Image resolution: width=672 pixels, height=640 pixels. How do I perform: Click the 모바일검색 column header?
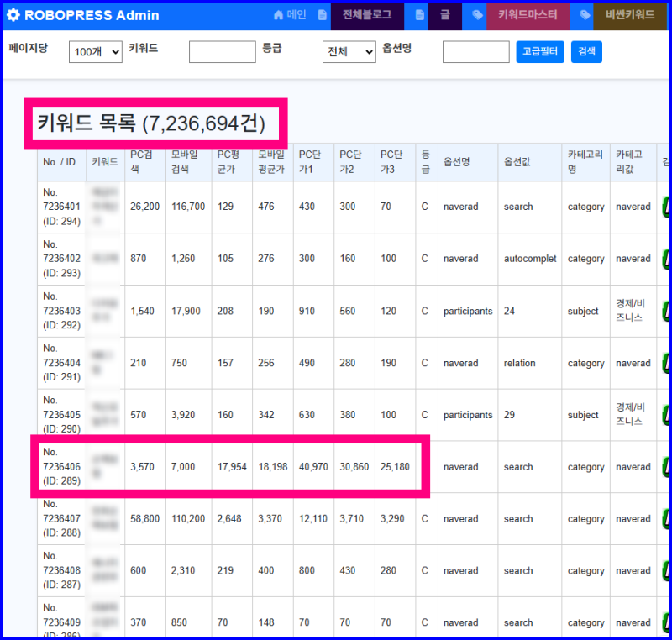pyautogui.click(x=188, y=162)
